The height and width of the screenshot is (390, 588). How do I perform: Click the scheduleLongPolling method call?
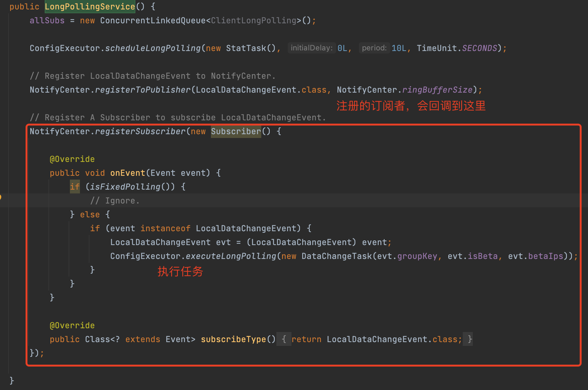[x=153, y=48]
